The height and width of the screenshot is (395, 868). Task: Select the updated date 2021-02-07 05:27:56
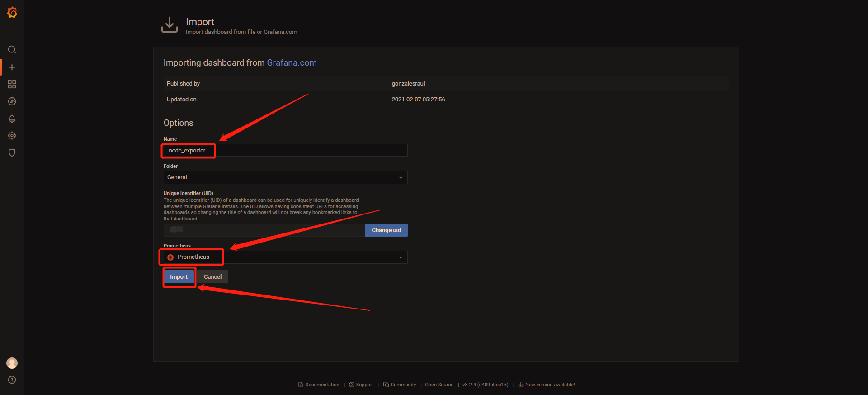pos(418,100)
